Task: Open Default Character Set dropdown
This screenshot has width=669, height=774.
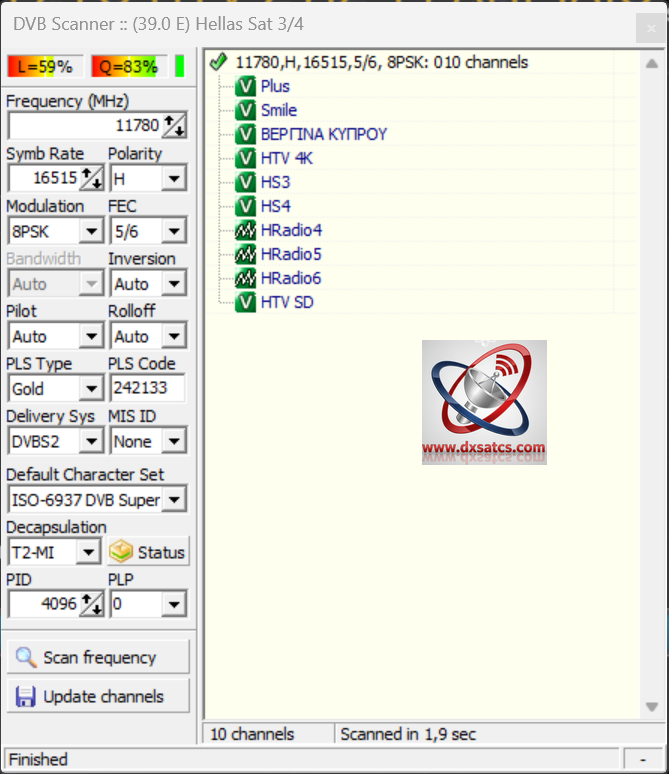Action: click(x=174, y=500)
